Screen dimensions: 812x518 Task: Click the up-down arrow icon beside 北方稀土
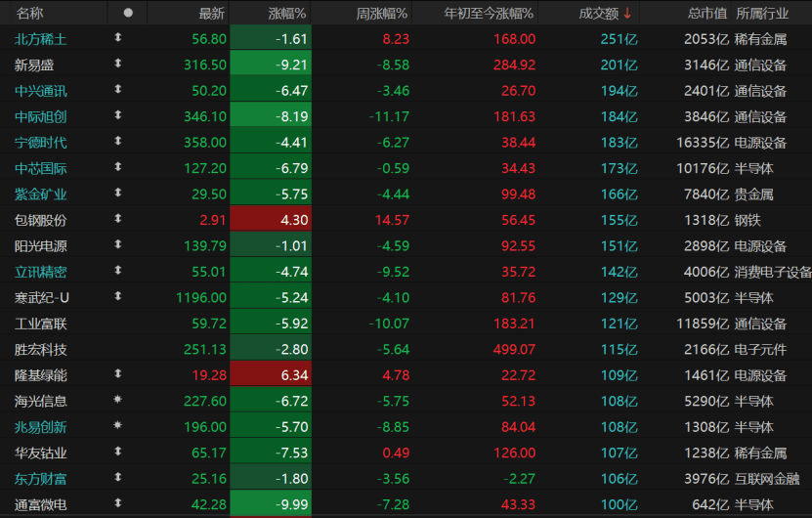(x=118, y=38)
